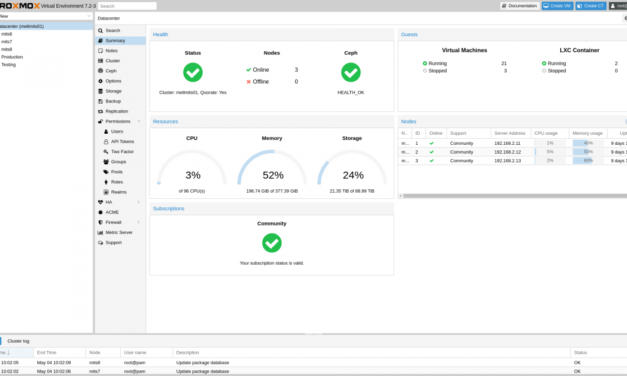Image resolution: width=627 pixels, height=376 pixels.
Task: Click the Pools tags icon
Action: click(106, 172)
